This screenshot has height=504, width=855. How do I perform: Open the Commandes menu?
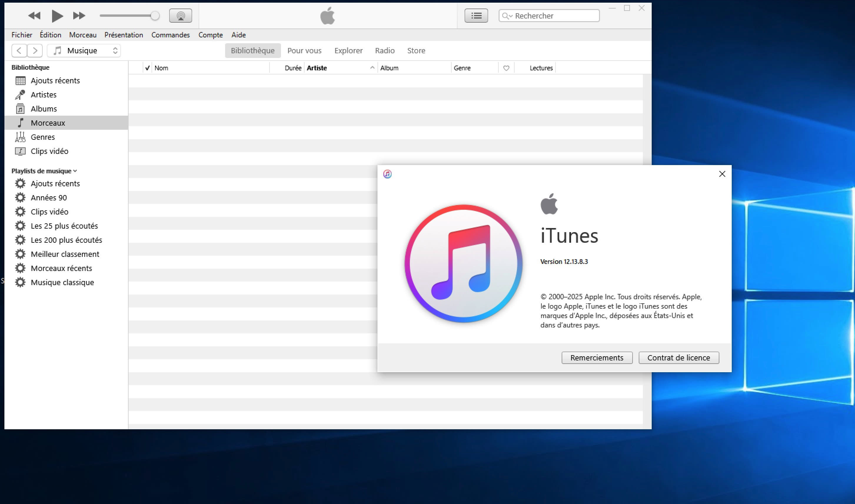(x=170, y=35)
